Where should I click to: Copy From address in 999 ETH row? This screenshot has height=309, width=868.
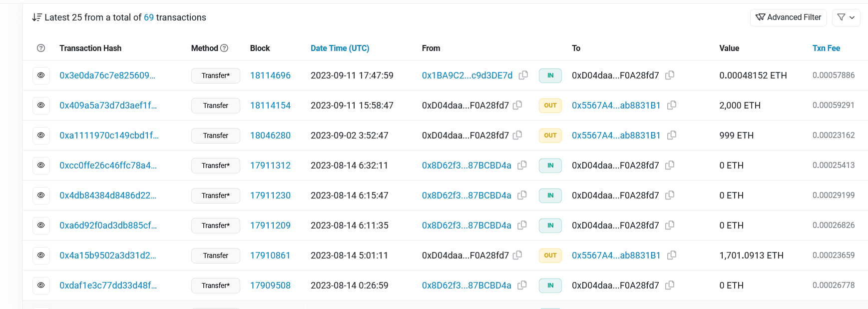click(517, 135)
